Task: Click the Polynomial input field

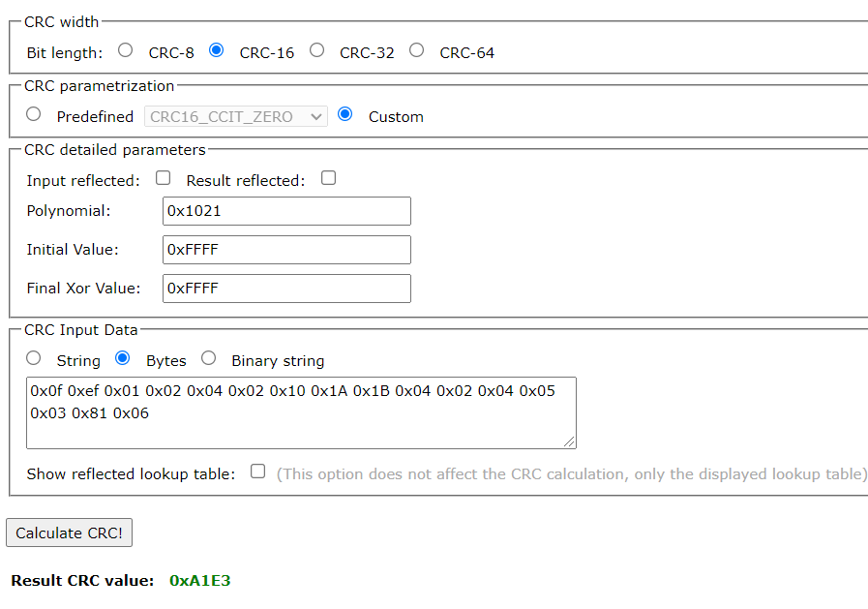Action: [x=286, y=211]
